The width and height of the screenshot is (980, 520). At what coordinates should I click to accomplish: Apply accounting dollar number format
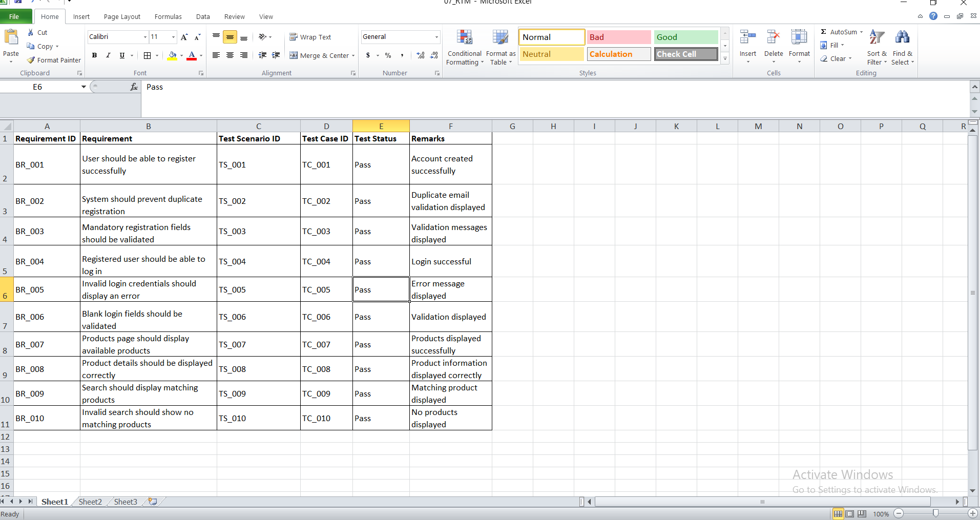coord(368,55)
